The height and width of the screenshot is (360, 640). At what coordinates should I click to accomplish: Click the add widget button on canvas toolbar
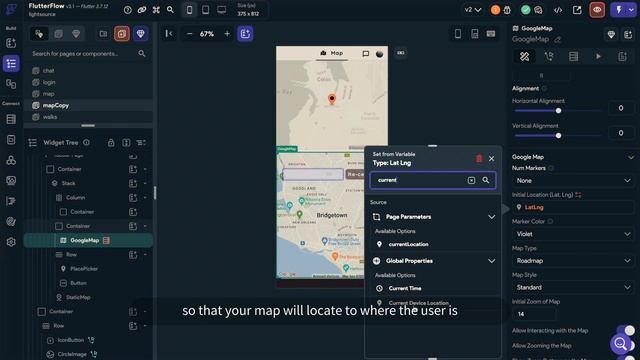(245, 34)
